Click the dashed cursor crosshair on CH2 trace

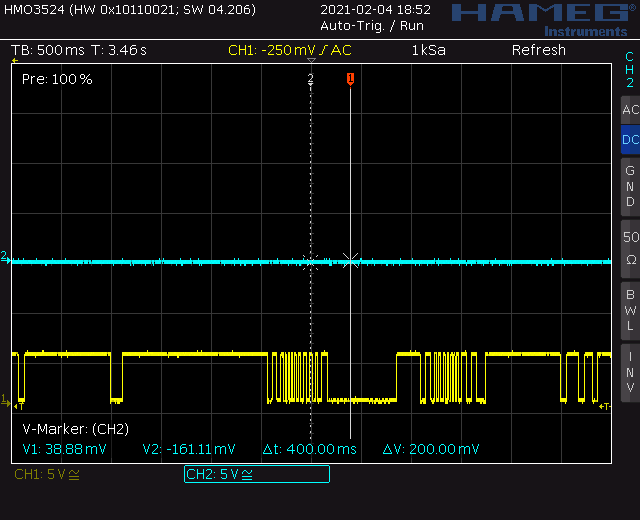point(311,262)
